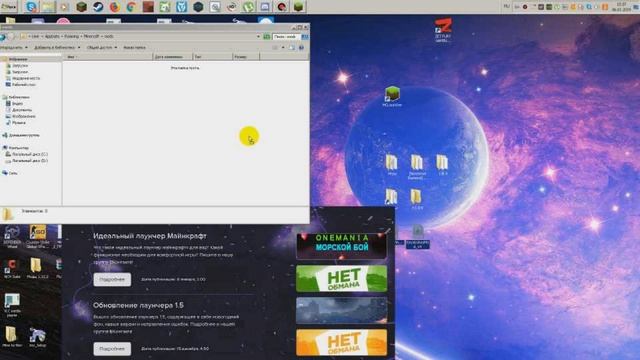The height and width of the screenshot is (360, 640).
Task: Click Подробнее under Обновление лаунчера 1.5
Action: coord(112,349)
